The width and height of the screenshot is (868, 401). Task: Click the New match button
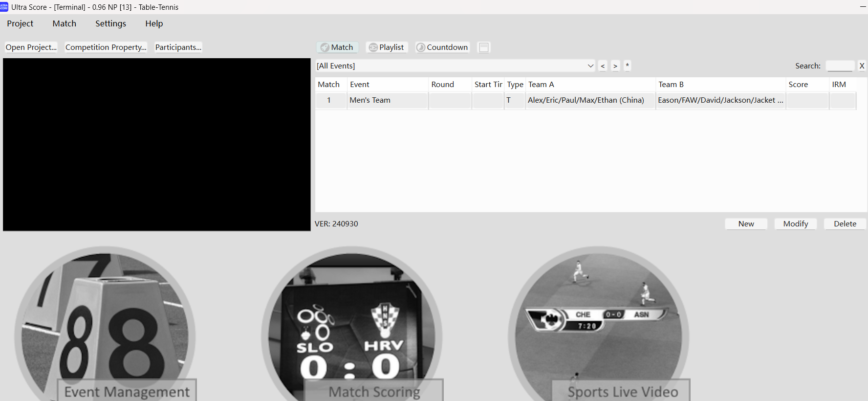pyautogui.click(x=746, y=224)
